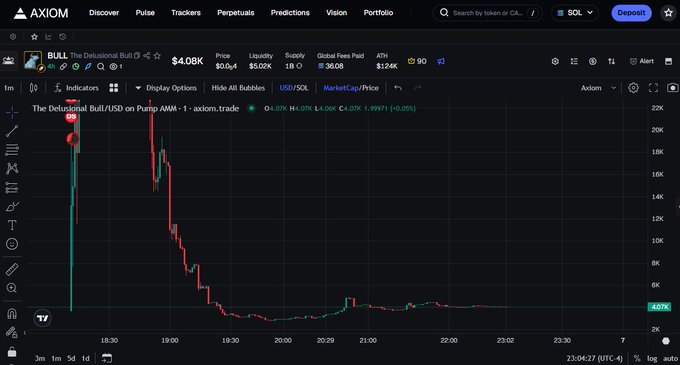Click the eye watchers count
The width and height of the screenshot is (680, 365).
coord(116,66)
